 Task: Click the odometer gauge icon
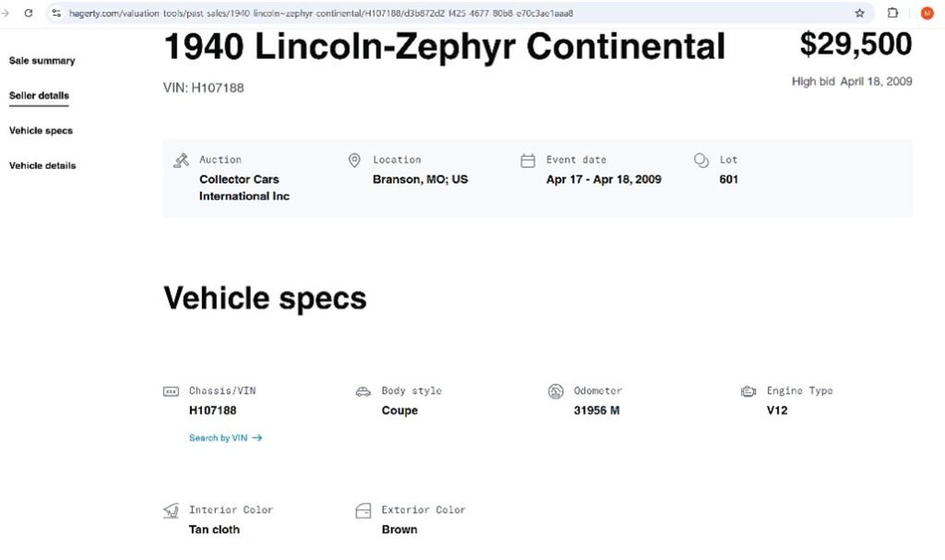point(556,391)
